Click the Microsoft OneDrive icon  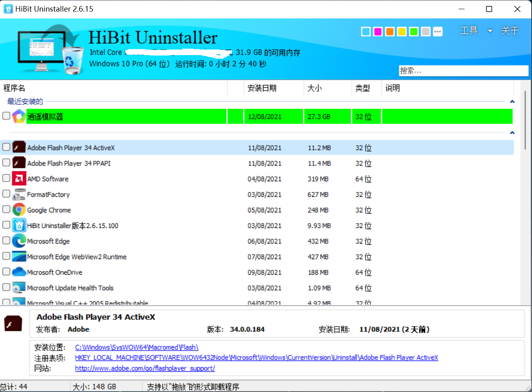[x=19, y=272]
